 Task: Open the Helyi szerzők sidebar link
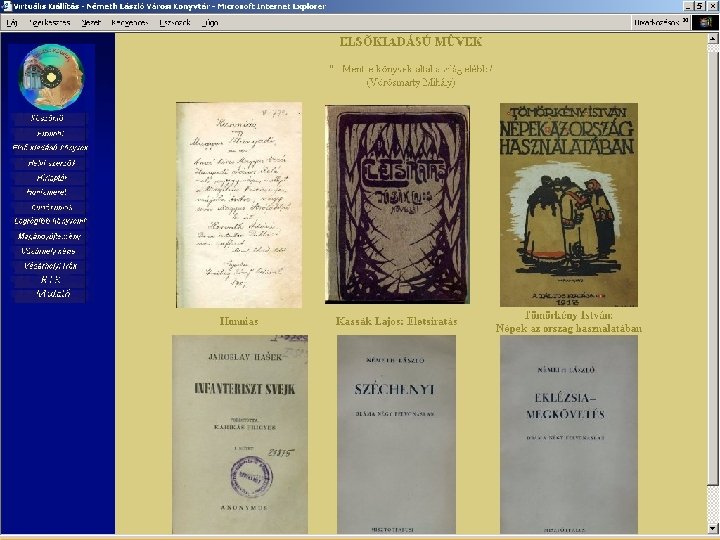click(x=51, y=163)
